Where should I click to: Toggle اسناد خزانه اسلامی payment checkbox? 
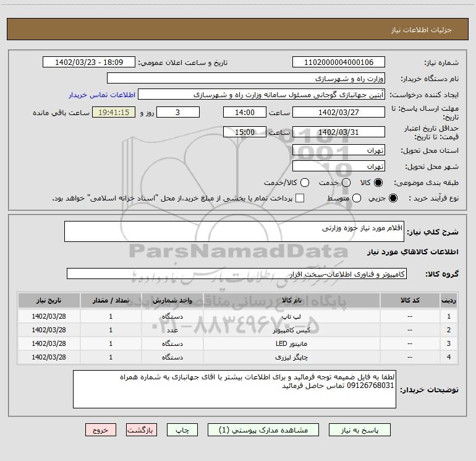click(x=300, y=198)
